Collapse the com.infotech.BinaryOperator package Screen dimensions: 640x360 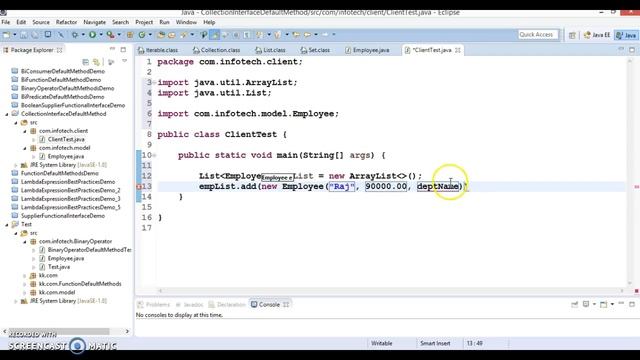(x=25, y=242)
